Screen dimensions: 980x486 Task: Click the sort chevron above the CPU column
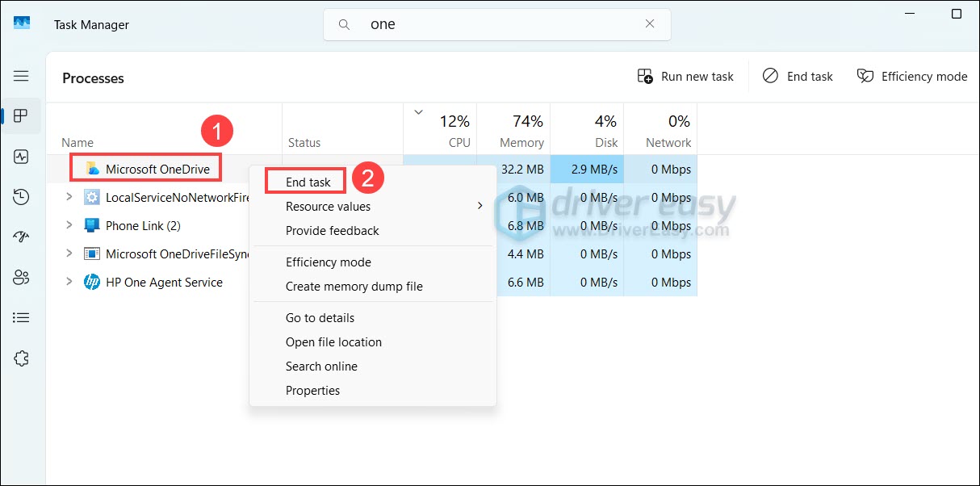418,112
